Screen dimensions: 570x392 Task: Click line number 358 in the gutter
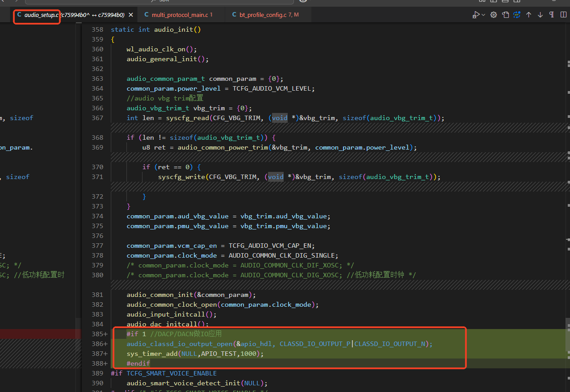coord(97,29)
